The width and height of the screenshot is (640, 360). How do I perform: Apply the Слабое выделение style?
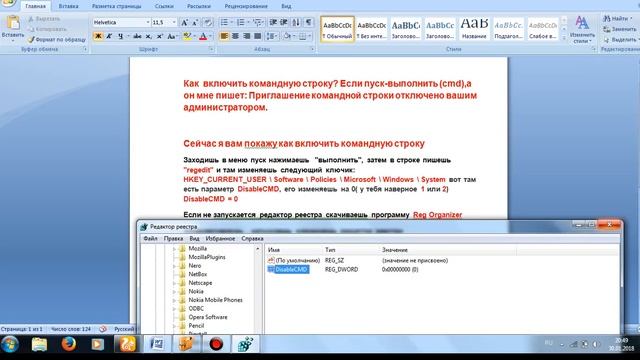coord(543,29)
